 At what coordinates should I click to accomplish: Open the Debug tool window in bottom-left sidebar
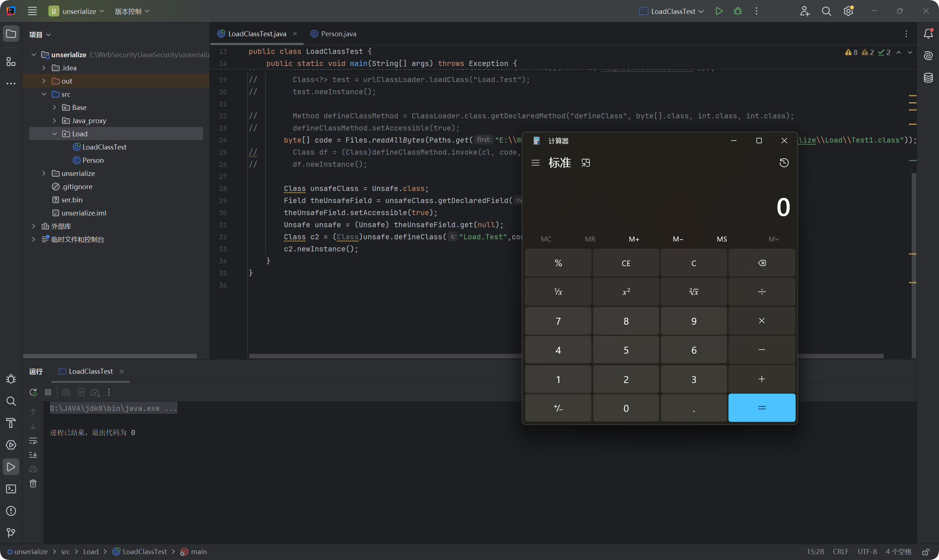pos(11,379)
